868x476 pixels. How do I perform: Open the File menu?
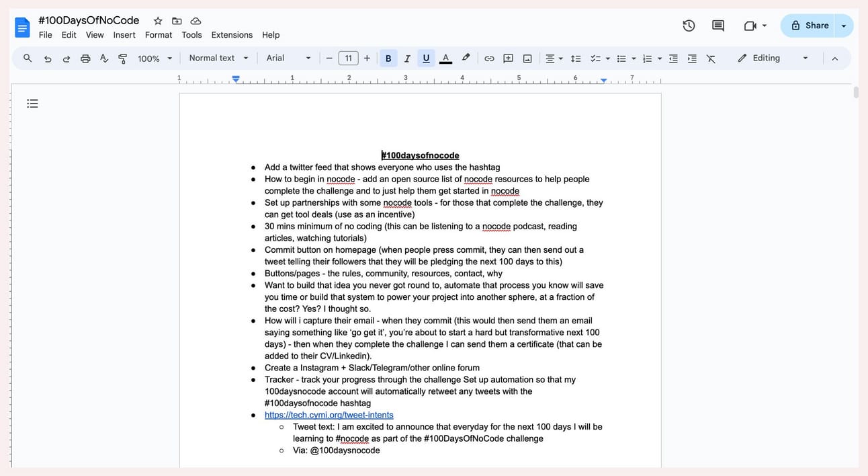[x=46, y=35]
